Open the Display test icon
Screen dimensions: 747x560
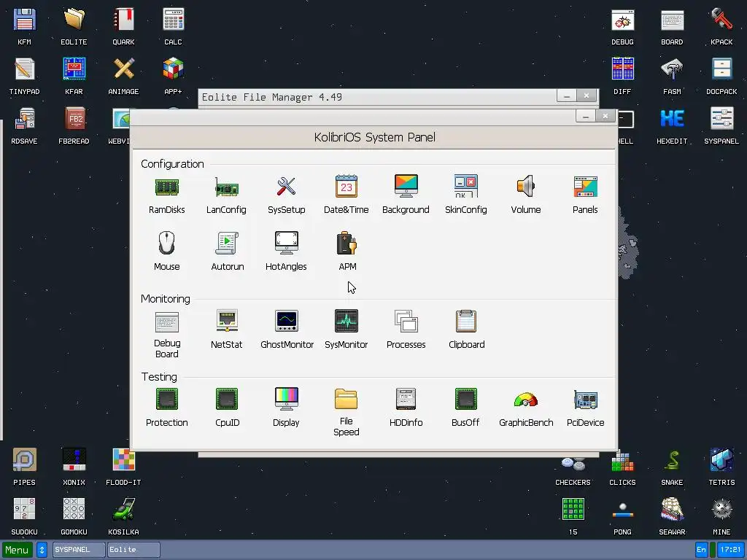(286, 399)
